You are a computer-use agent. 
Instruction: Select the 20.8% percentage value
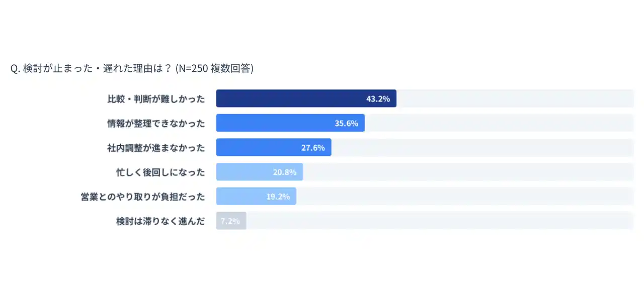(284, 172)
